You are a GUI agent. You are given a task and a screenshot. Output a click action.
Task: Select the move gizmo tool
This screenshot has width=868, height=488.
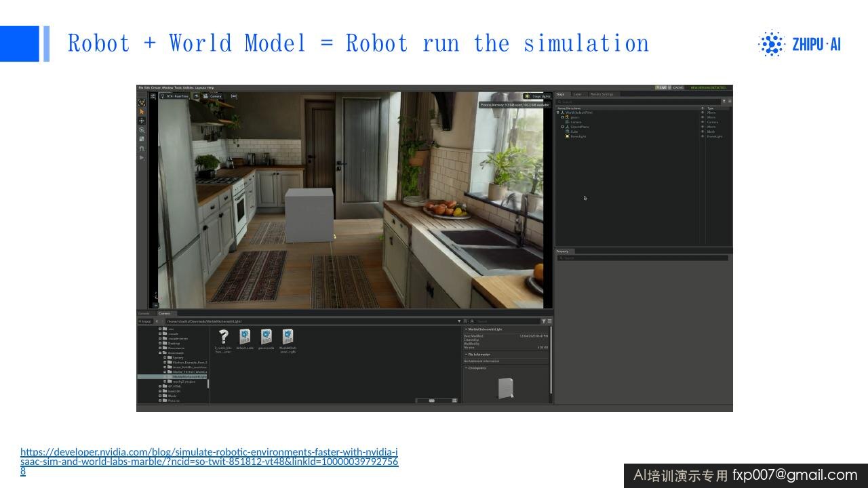click(x=142, y=121)
